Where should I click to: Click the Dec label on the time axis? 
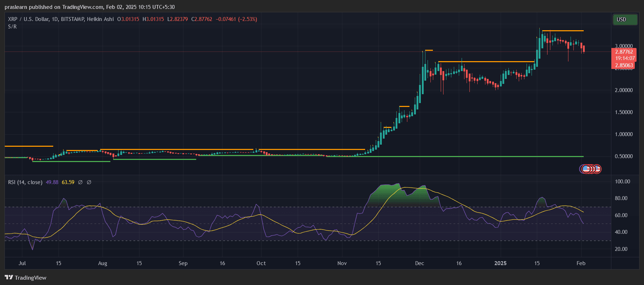[x=419, y=263]
